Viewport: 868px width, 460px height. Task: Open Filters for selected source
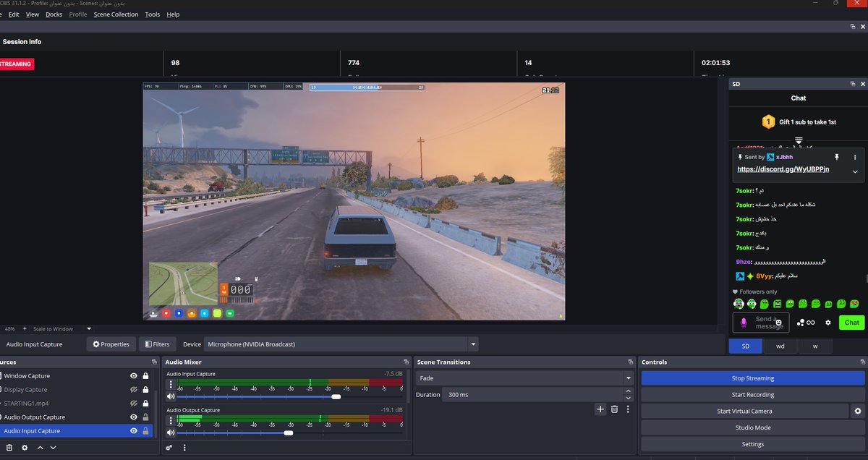point(157,344)
